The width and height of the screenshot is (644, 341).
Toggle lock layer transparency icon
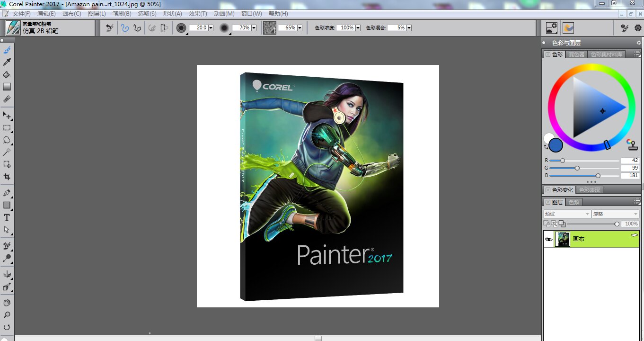(547, 224)
